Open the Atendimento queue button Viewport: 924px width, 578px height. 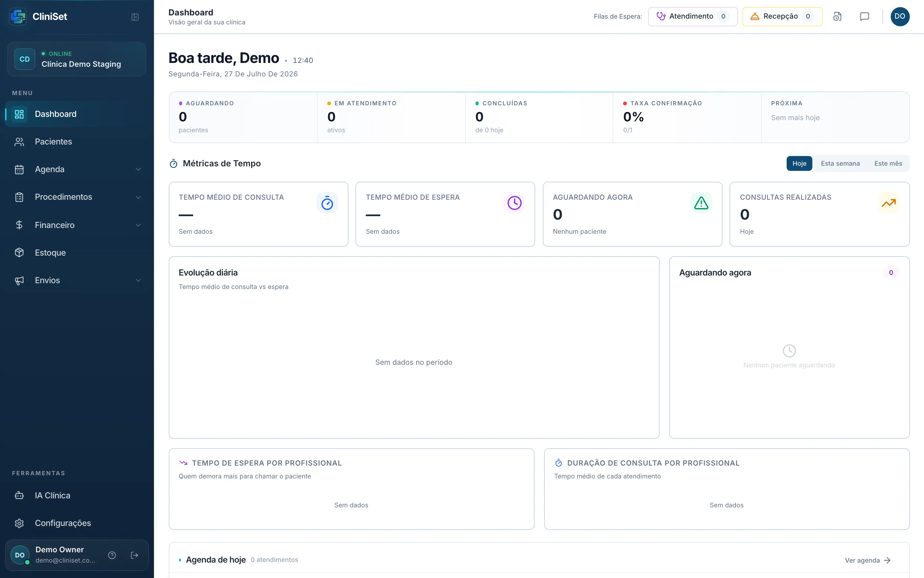693,16
